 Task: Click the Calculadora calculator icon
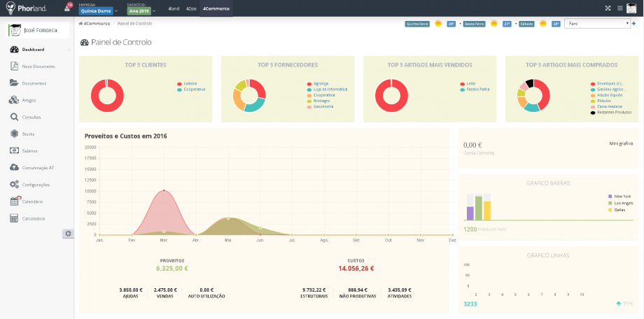point(15,218)
